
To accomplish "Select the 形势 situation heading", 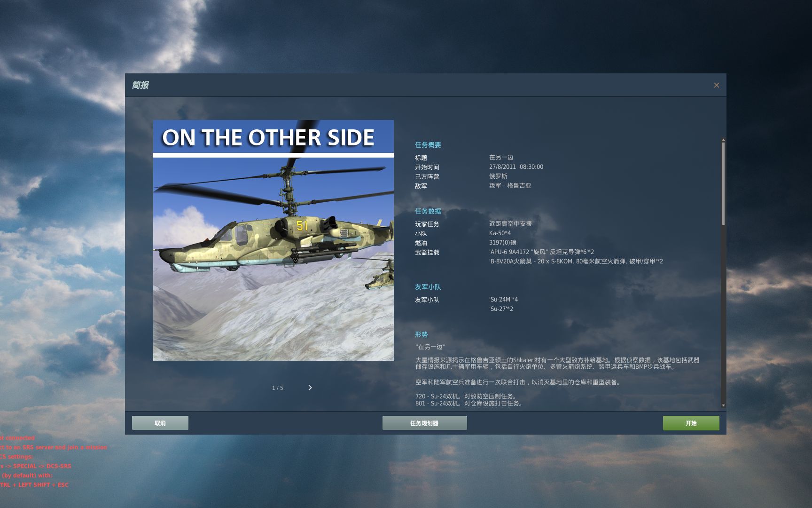I will tap(421, 334).
